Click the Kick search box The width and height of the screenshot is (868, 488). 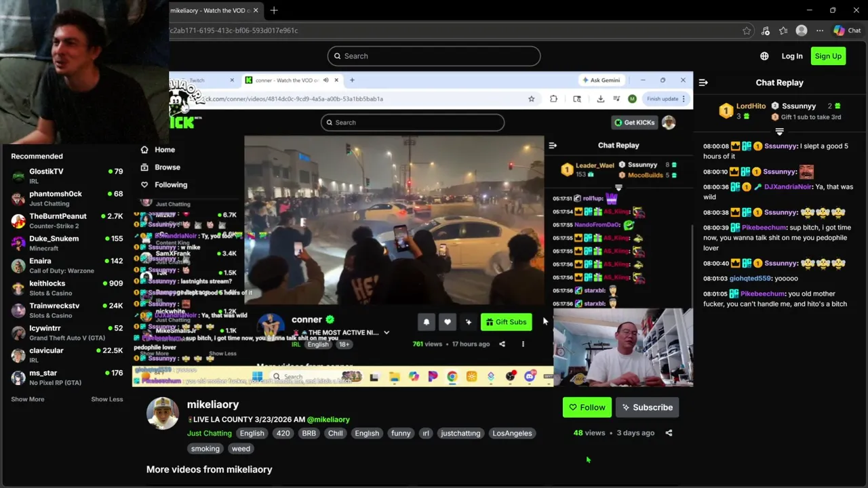(434, 56)
